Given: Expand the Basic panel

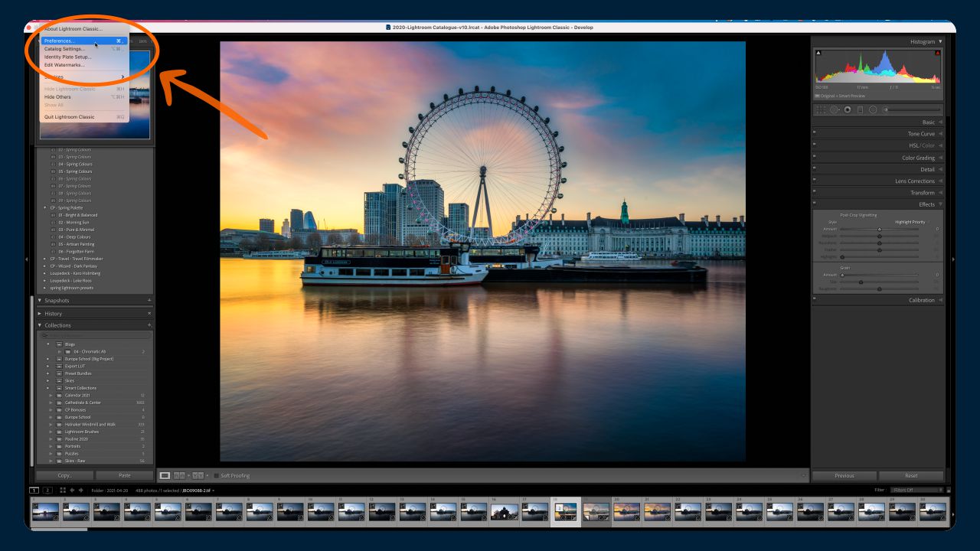Looking at the screenshot, I should (940, 122).
